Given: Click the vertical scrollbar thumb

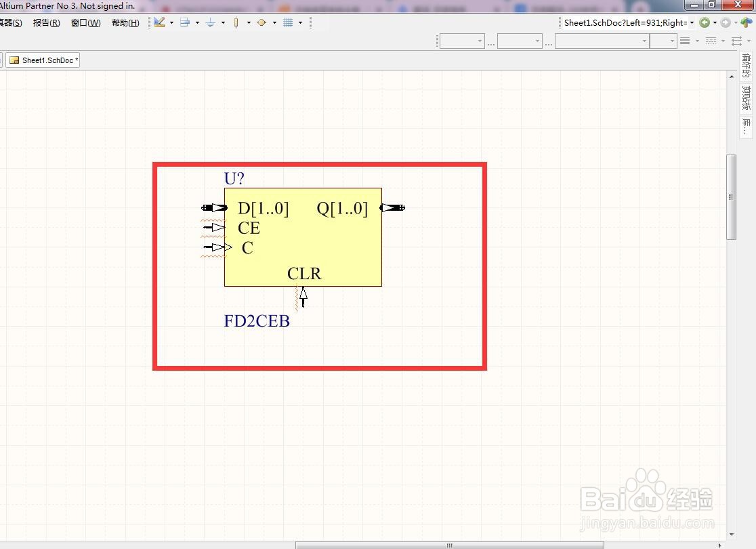Looking at the screenshot, I should click(x=732, y=197).
